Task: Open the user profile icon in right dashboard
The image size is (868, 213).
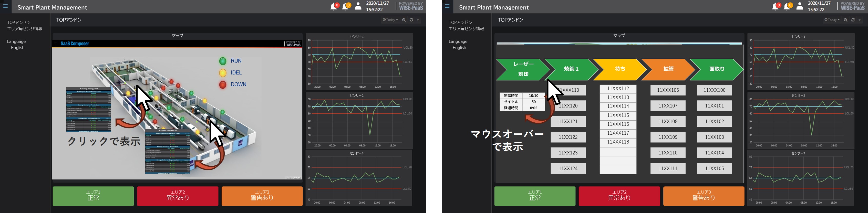Action: (800, 6)
